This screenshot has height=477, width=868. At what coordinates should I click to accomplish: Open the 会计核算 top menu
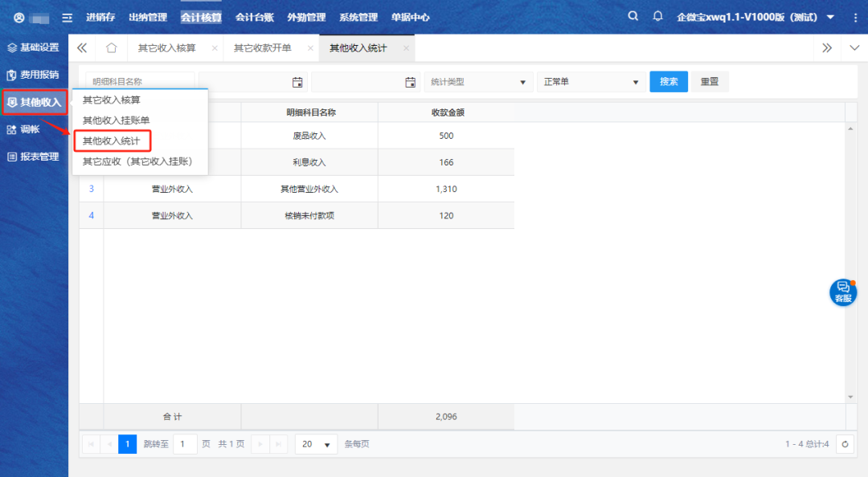point(201,17)
